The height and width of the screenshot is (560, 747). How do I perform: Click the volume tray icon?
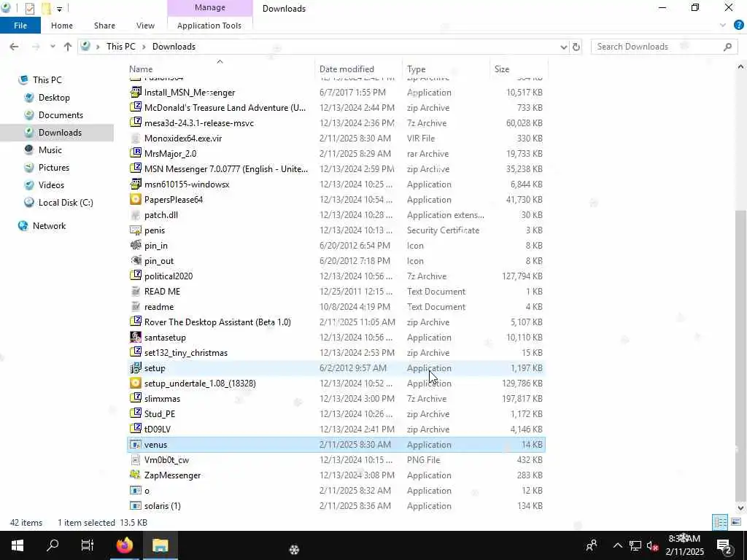653,545
